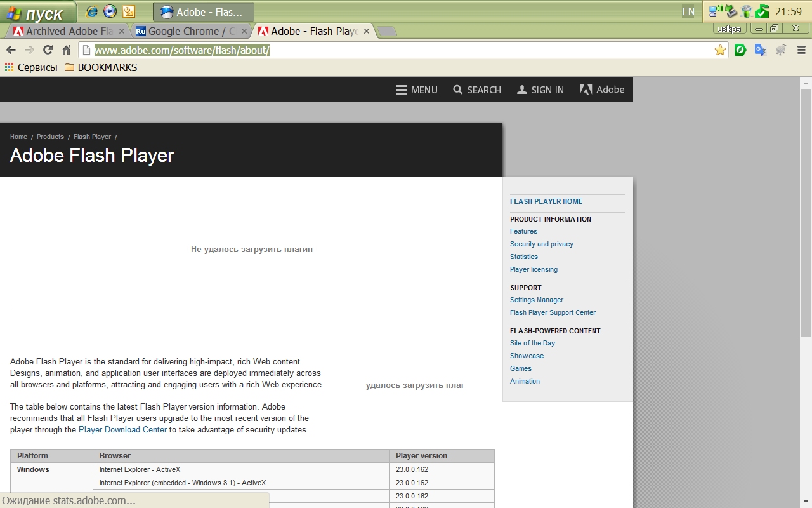Open a new tab
The width and height of the screenshot is (812, 508).
point(387,32)
